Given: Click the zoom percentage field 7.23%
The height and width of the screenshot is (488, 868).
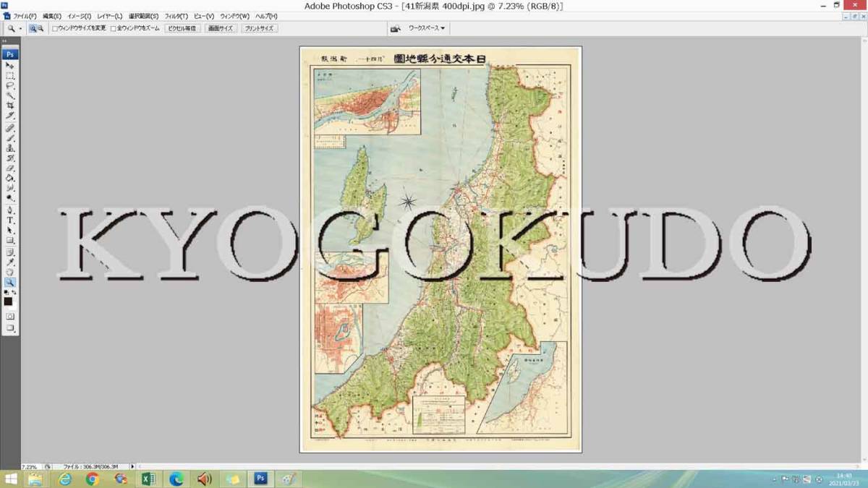Looking at the screenshot, I should [30, 467].
